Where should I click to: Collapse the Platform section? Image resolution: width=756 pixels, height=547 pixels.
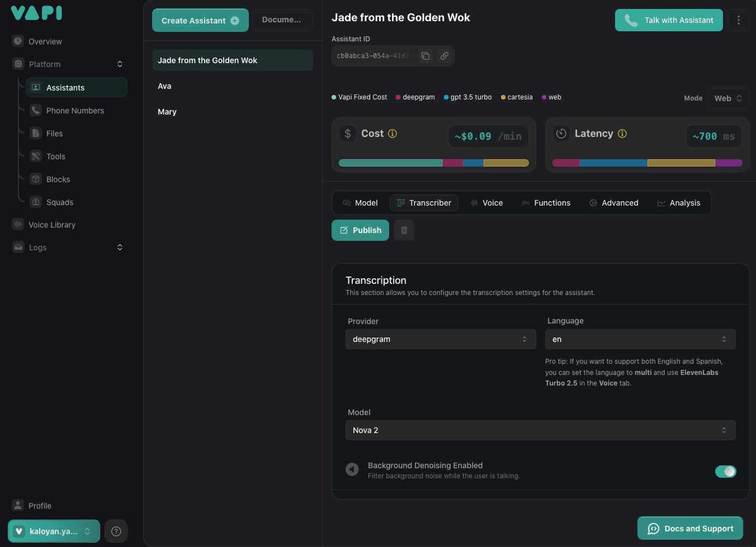pos(120,64)
